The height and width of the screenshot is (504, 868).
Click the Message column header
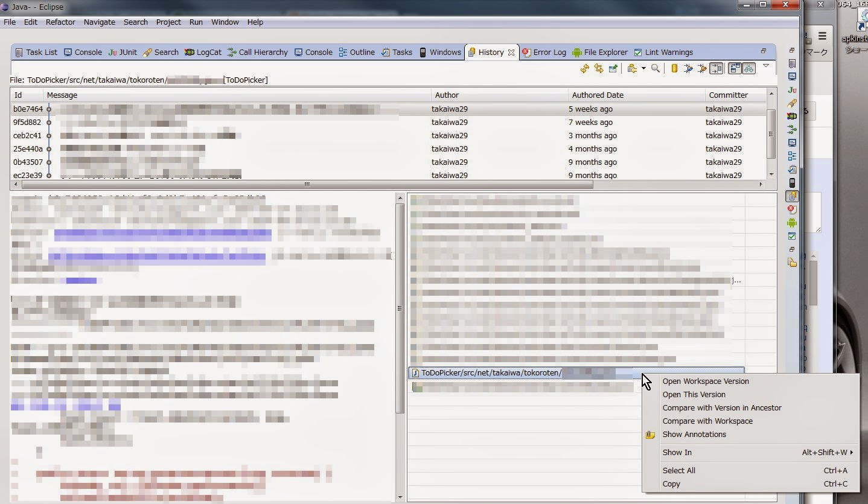point(237,95)
